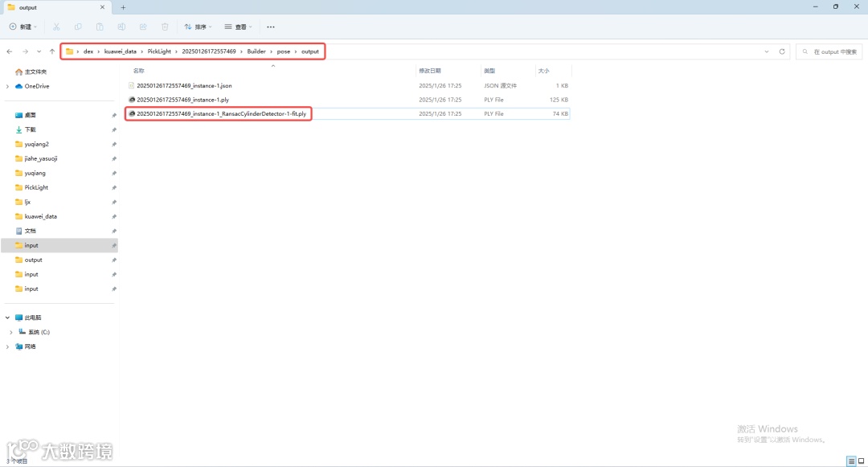Click kuawei_data in the address breadcrumb
Viewport: 868px width, 467px height.
pos(120,51)
